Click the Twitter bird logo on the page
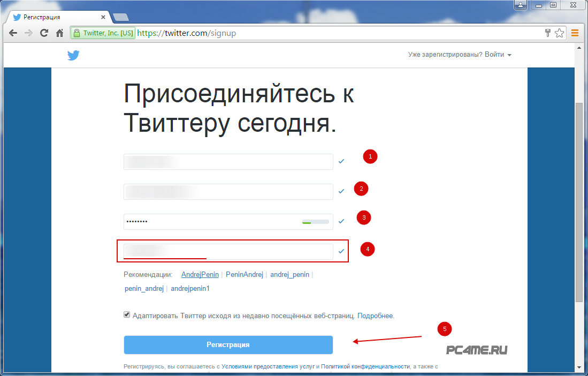 tap(73, 55)
